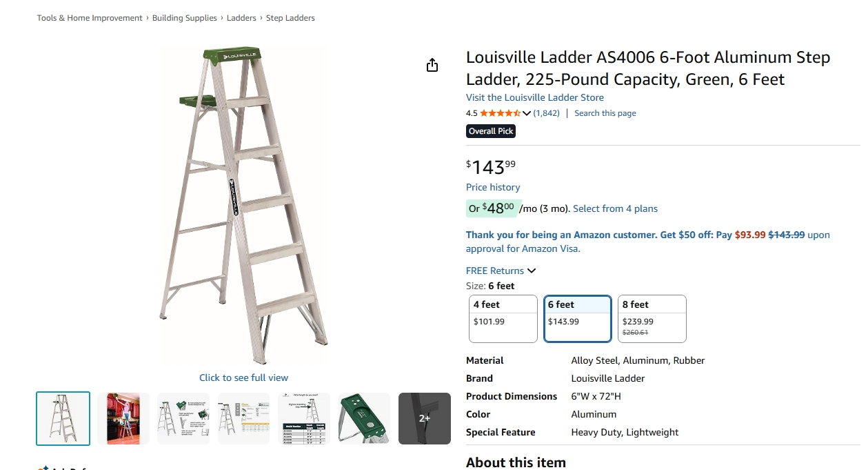This screenshot has width=868, height=470.
Task: Click the 1,842 ratings count
Action: click(546, 113)
